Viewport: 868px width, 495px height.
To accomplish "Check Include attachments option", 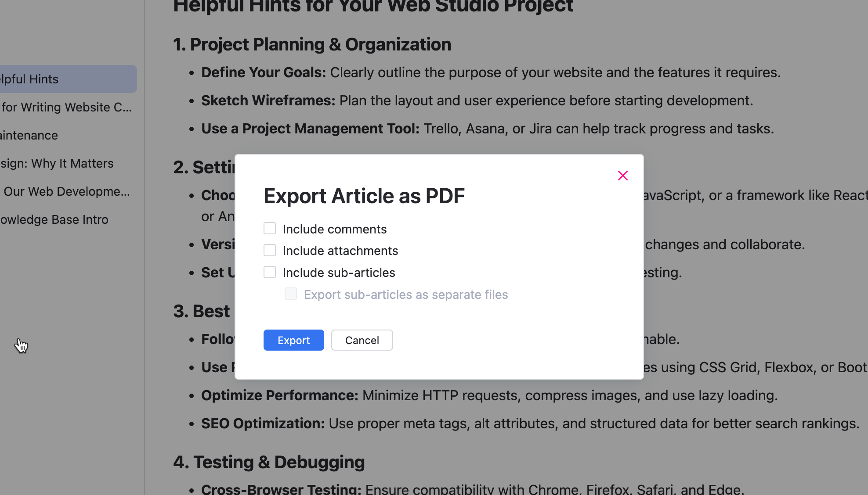I will pos(269,250).
